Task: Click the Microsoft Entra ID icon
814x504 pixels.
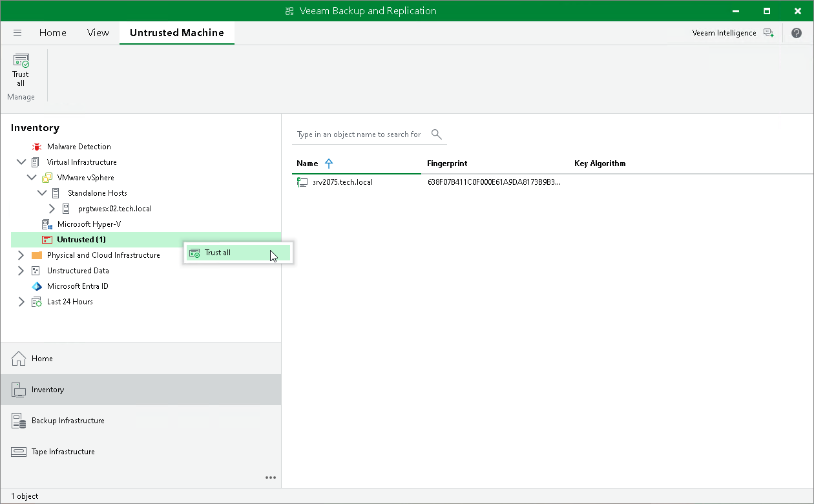Action: 36,286
